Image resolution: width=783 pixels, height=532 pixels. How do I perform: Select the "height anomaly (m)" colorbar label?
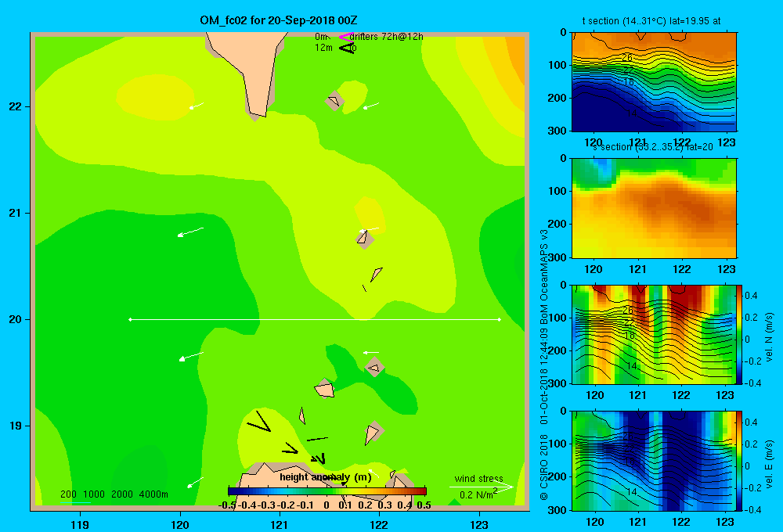(325, 477)
